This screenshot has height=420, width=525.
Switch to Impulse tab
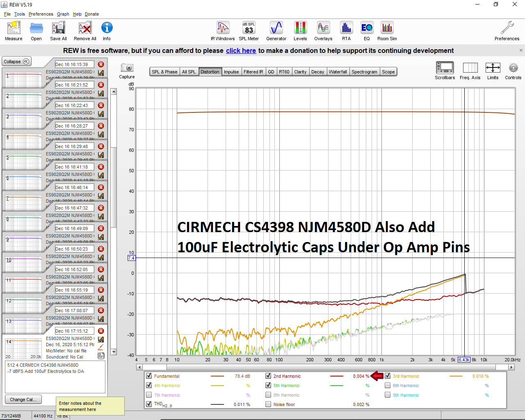(231, 72)
